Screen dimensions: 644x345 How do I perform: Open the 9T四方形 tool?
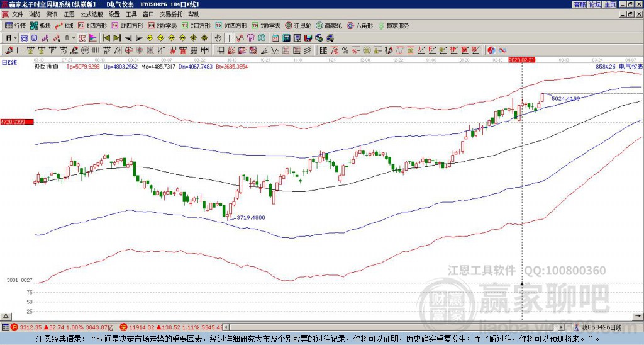point(231,25)
